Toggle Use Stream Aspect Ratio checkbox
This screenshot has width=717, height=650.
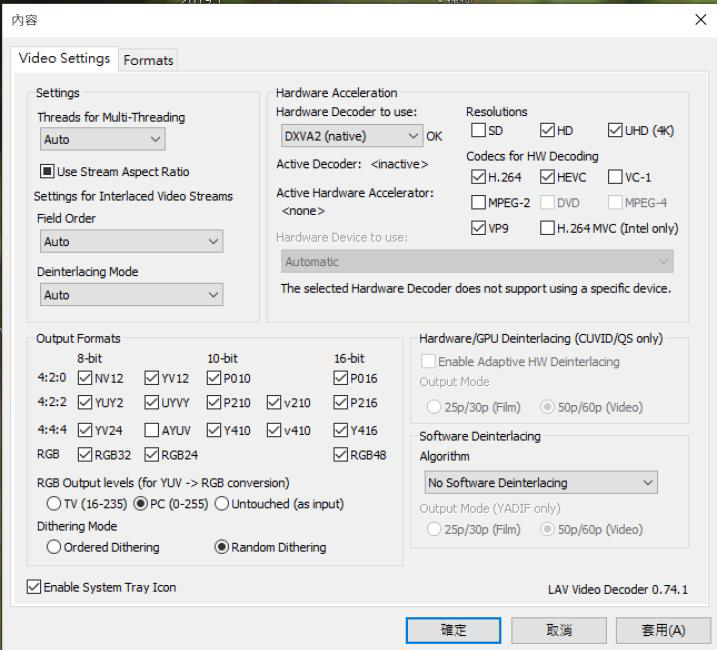[x=48, y=172]
